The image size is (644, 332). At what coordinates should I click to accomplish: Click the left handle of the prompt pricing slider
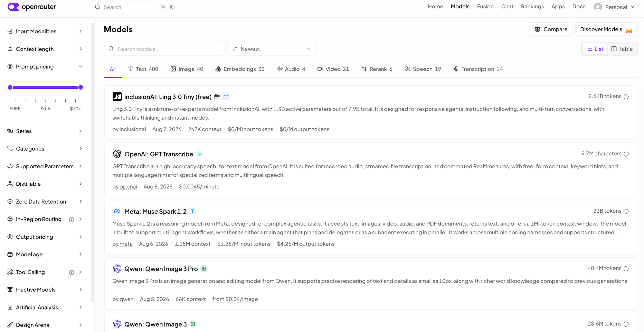tap(10, 88)
